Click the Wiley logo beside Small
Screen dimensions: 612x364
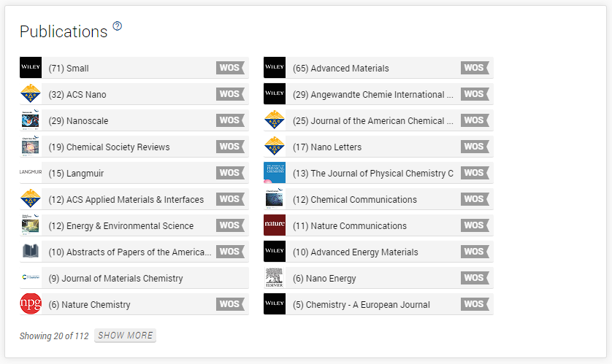(31, 67)
